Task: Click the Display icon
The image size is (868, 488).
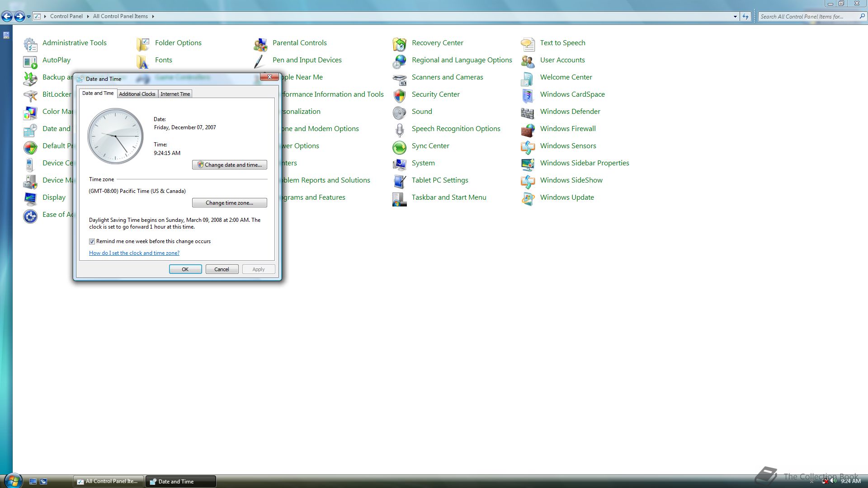Action: click(x=30, y=199)
